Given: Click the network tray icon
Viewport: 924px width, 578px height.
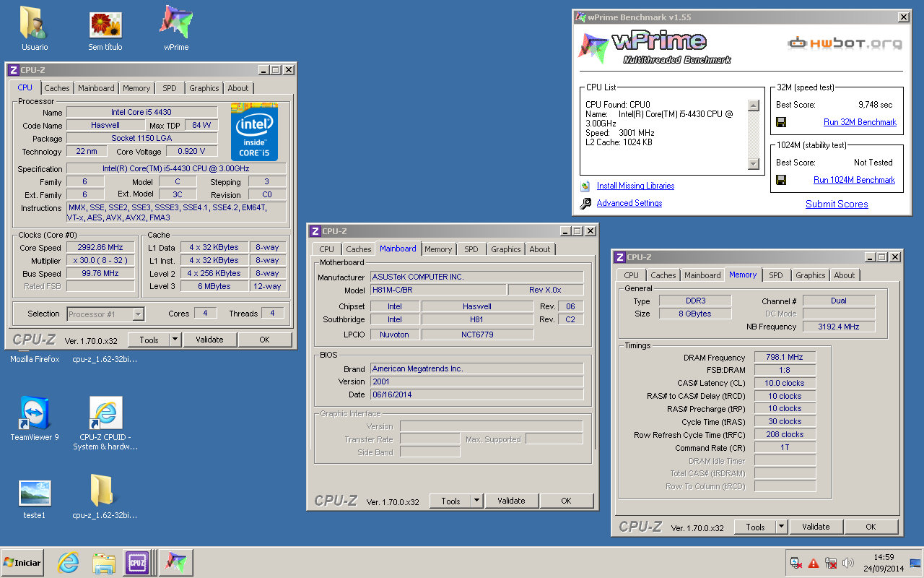Looking at the screenshot, I should click(831, 563).
